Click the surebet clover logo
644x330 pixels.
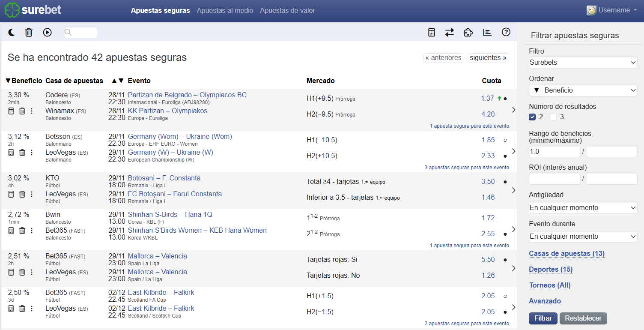point(12,10)
